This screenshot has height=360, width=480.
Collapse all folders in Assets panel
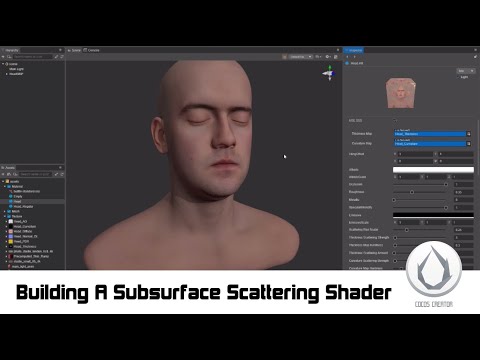(x=56, y=174)
